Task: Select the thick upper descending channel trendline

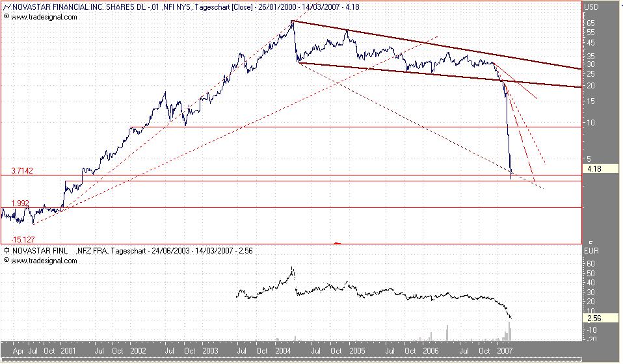Action: coord(437,45)
